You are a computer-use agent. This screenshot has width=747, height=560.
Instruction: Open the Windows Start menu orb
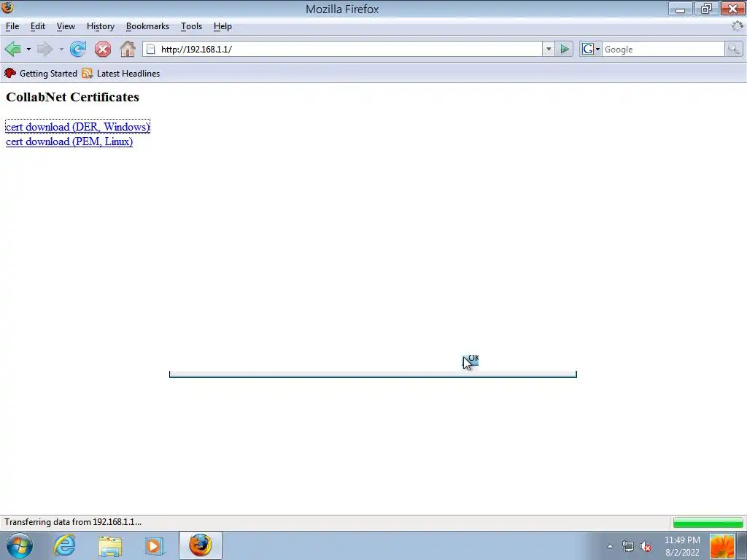tap(20, 545)
